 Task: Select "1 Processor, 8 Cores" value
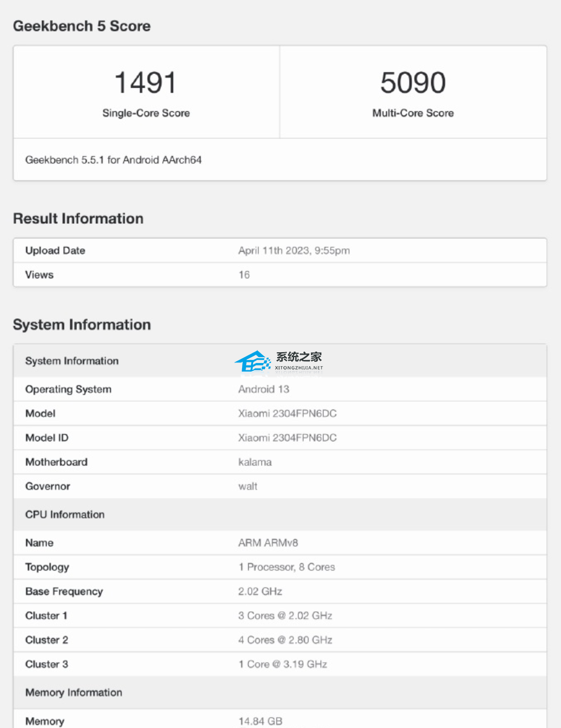287,567
